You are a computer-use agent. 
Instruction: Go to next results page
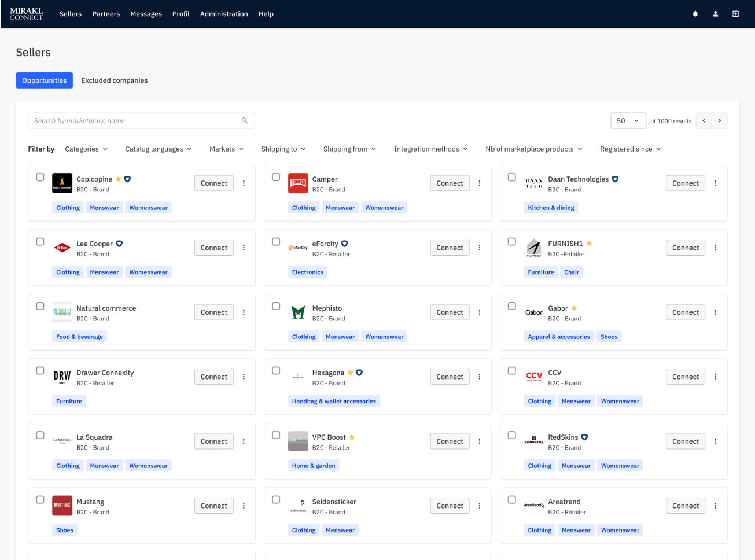[720, 121]
